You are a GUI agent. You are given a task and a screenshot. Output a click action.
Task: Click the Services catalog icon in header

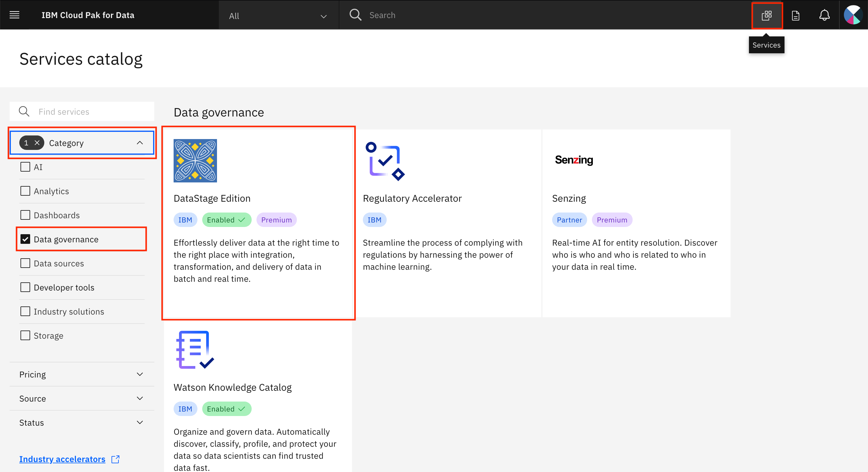[766, 15]
